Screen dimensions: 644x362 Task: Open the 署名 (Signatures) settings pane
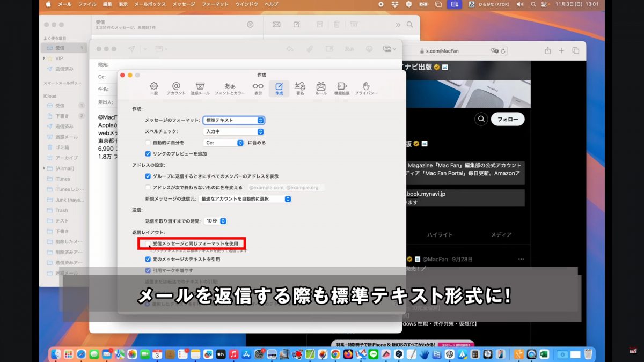pos(300,88)
